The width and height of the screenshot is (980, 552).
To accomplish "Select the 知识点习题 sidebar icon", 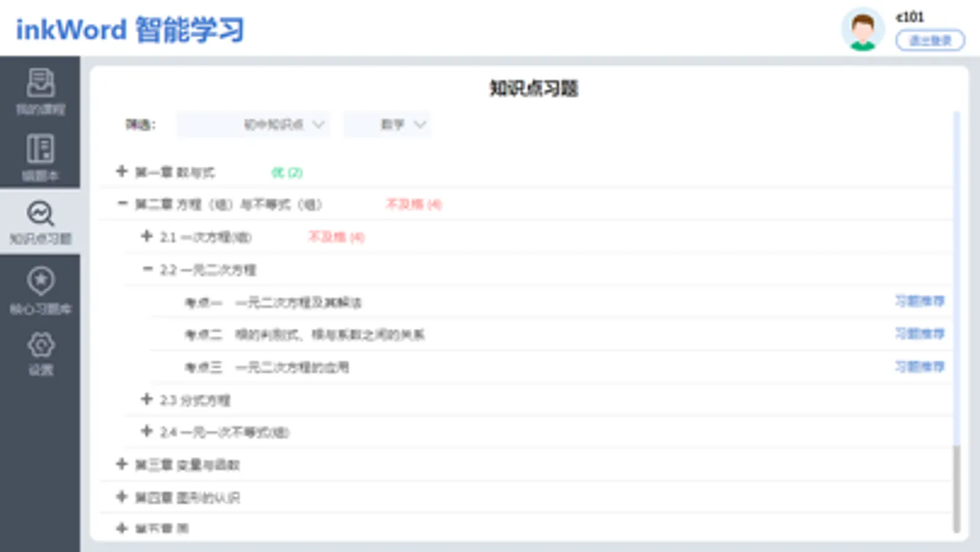I will (x=40, y=223).
